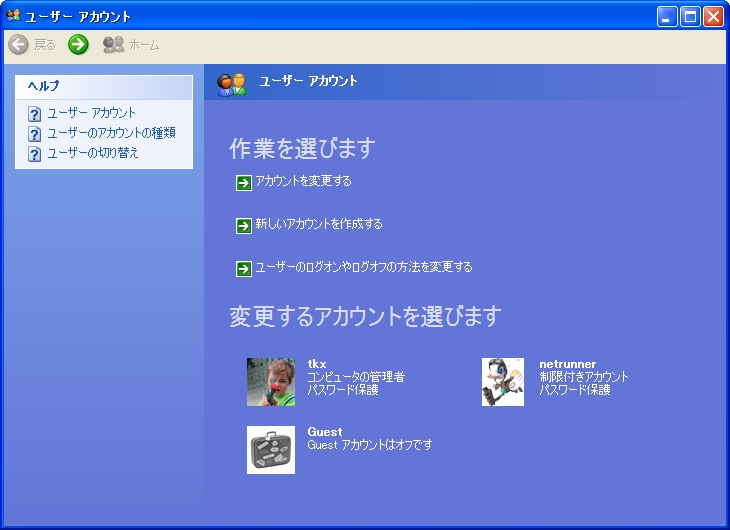Click the ヘルプ panel header

[x=104, y=87]
